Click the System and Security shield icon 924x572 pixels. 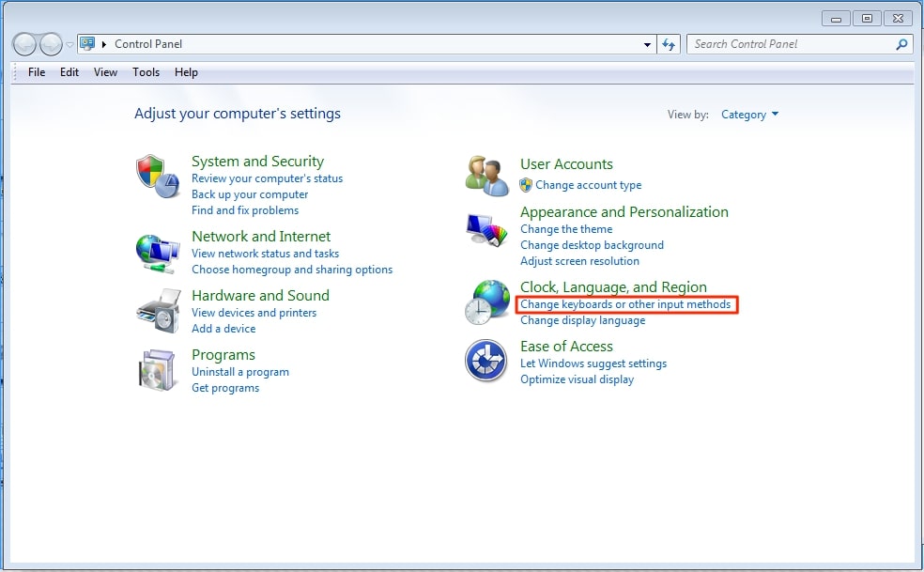coord(157,177)
